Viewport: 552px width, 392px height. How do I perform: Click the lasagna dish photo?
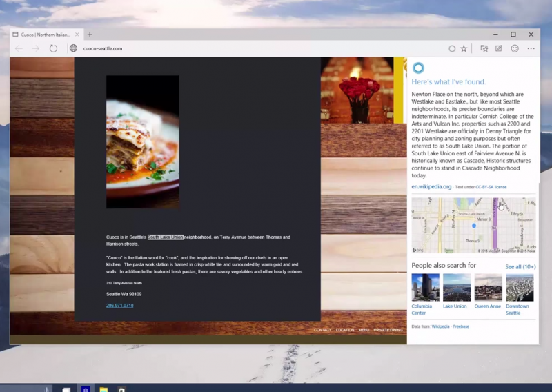pyautogui.click(x=143, y=141)
